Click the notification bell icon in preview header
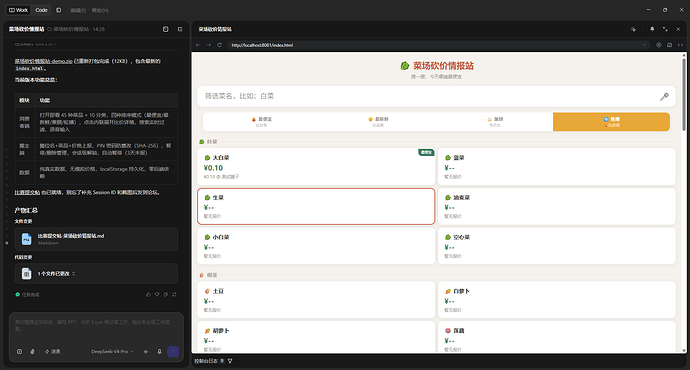690x370 pixels. [652, 29]
